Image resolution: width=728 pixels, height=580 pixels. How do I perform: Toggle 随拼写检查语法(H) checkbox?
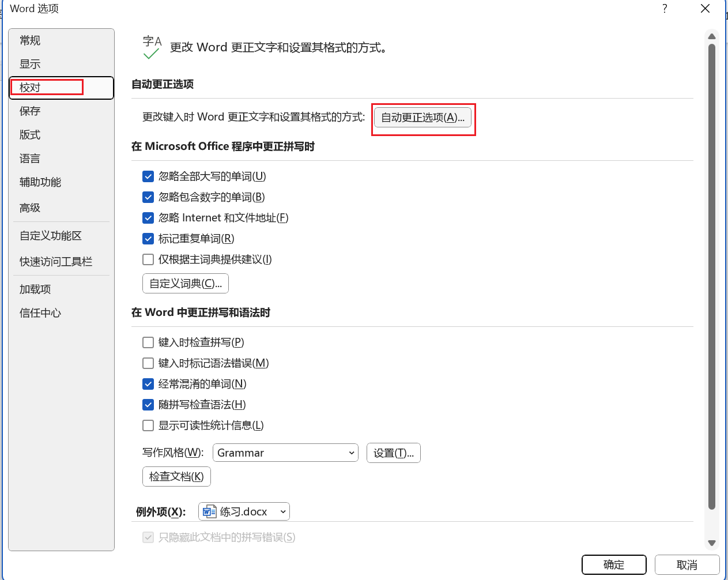click(148, 405)
